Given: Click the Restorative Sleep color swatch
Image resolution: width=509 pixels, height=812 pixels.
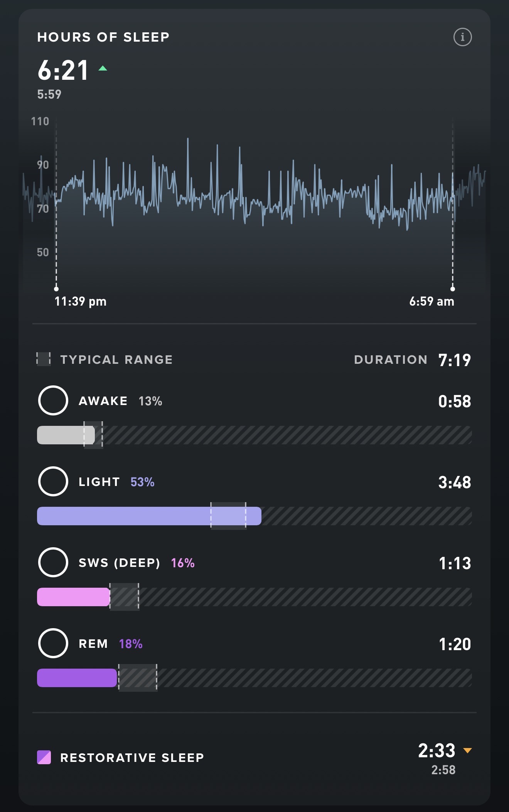Looking at the screenshot, I should 44,757.
